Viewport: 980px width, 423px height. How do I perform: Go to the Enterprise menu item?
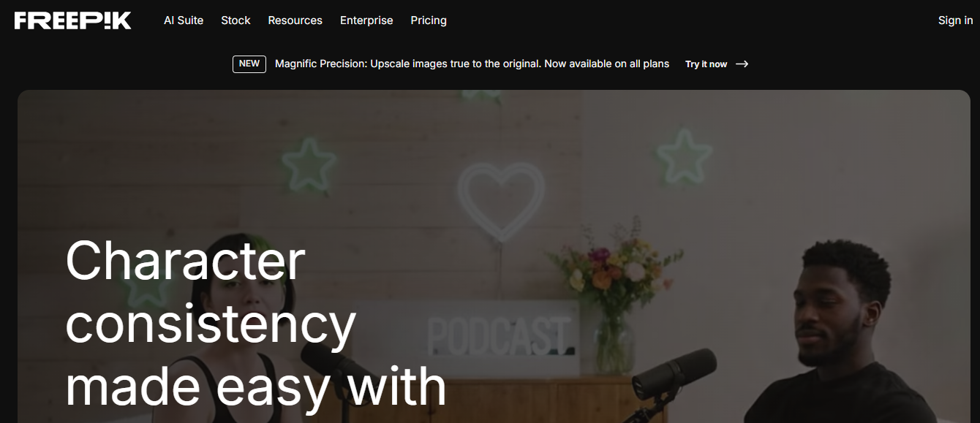pyautogui.click(x=366, y=20)
